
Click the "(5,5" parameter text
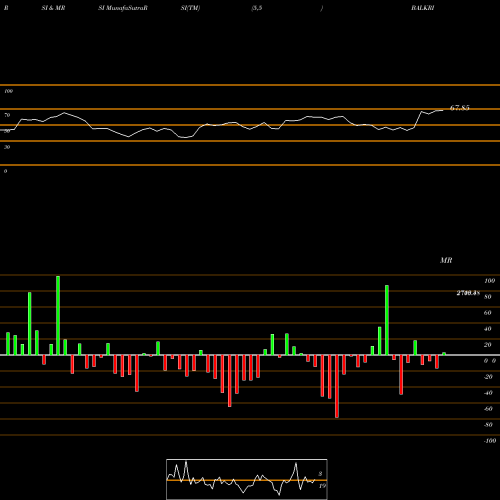pos(257,8)
